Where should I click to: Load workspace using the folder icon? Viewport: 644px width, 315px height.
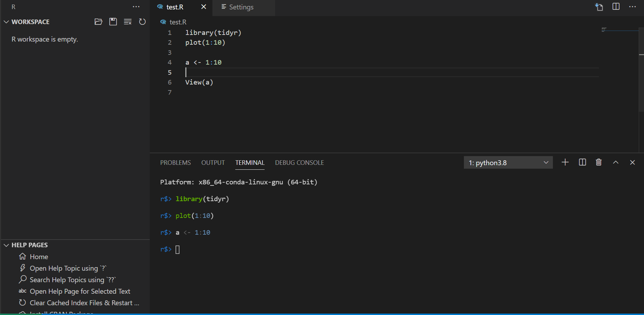click(x=98, y=22)
